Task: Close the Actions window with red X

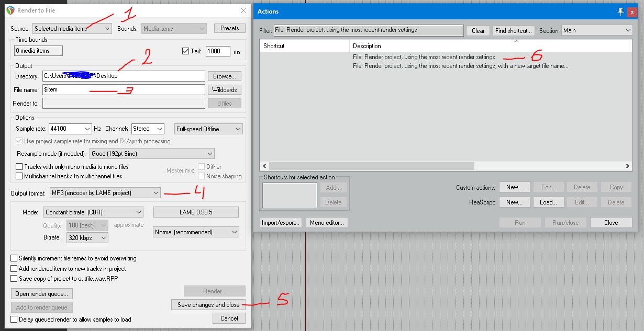Action: [632, 12]
